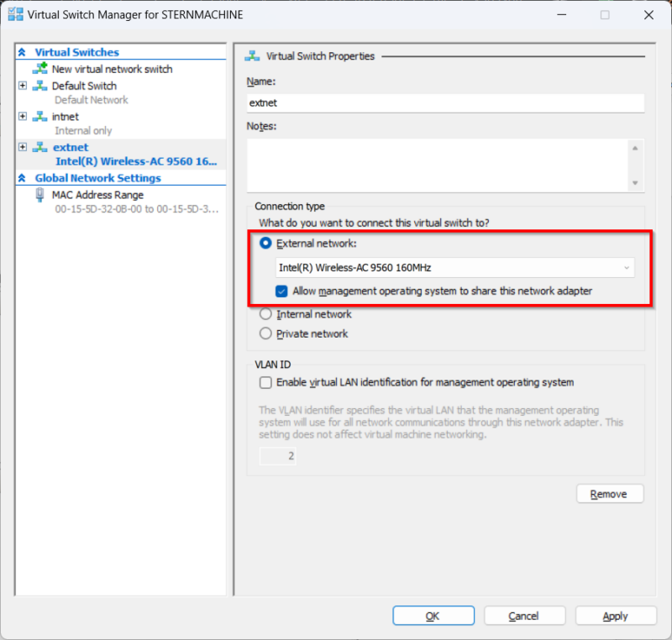Click the Internal only subtitle text
Image resolution: width=672 pixels, height=640 pixels.
(83, 131)
